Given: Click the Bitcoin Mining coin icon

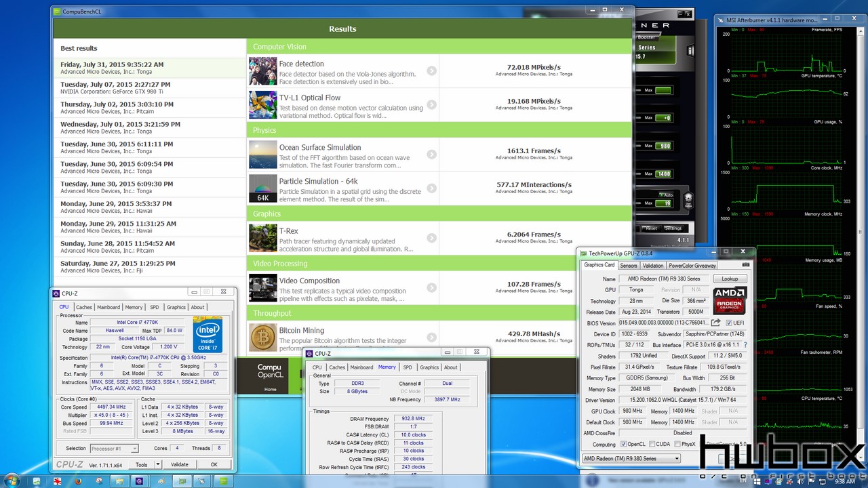Looking at the screenshot, I should point(262,337).
